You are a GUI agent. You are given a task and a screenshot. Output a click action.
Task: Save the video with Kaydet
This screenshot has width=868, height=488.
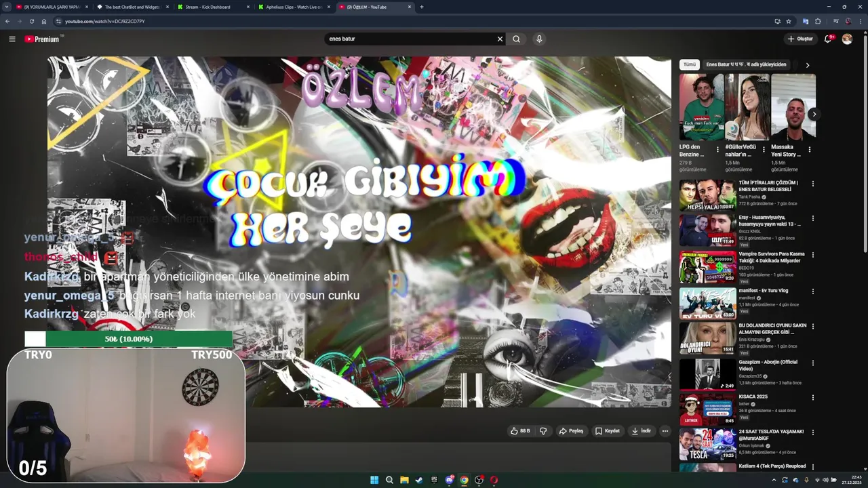pyautogui.click(x=608, y=430)
